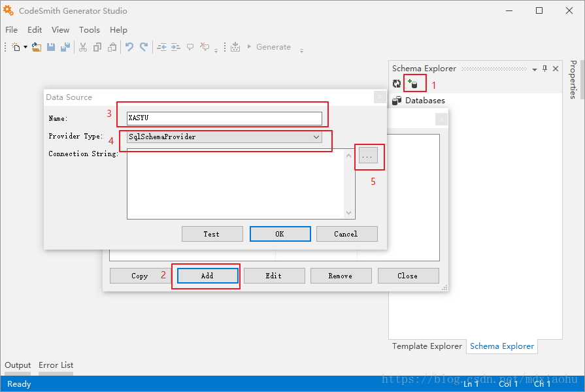Click connection string scroll down arrow
The width and height of the screenshot is (585, 392).
(x=348, y=213)
